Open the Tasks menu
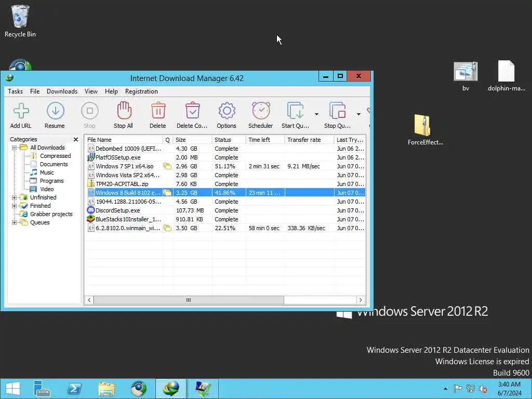This screenshot has width=532, height=399. pos(15,91)
